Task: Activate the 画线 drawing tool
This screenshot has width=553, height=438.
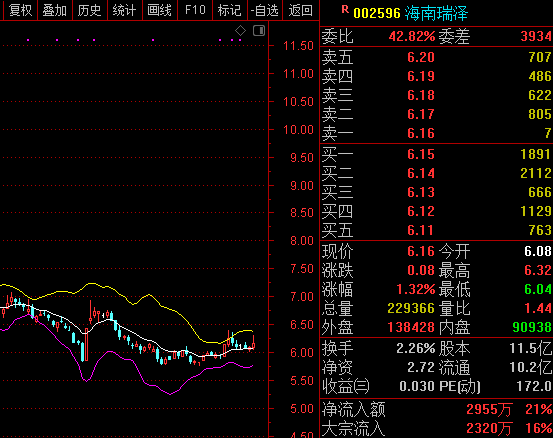Action: tap(159, 10)
